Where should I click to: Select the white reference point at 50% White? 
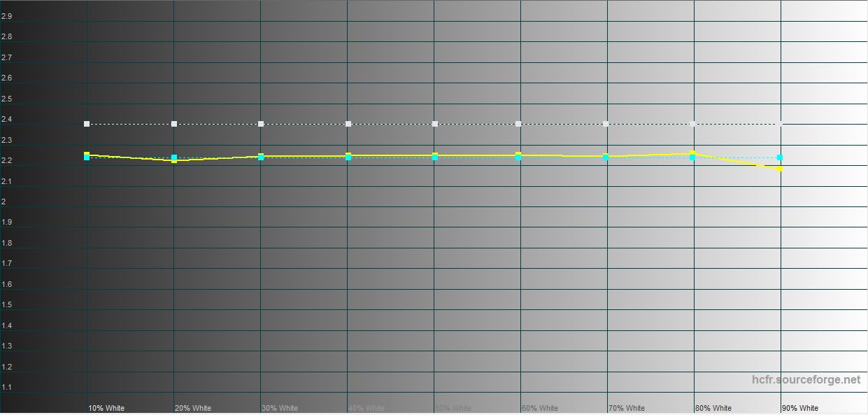pyautogui.click(x=435, y=124)
